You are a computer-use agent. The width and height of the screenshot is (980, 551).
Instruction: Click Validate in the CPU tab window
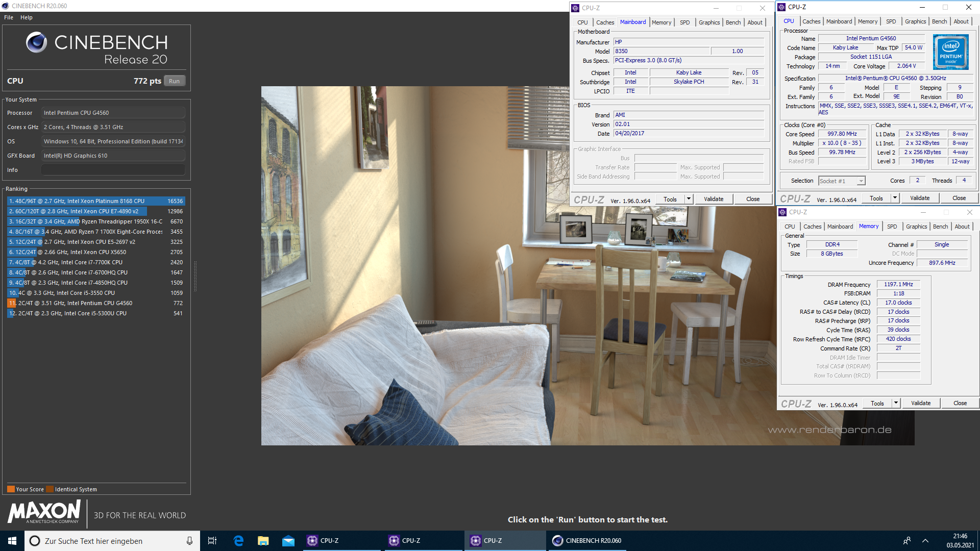coord(920,198)
